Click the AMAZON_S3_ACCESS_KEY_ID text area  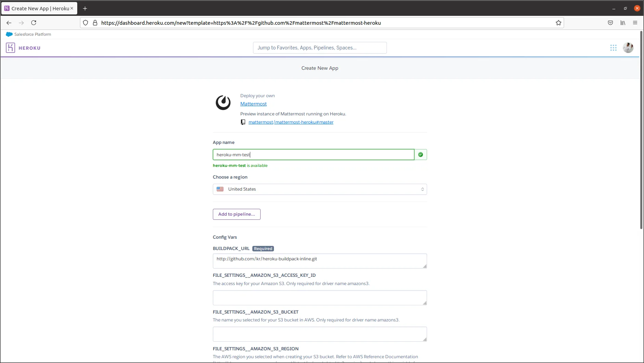coord(320,298)
